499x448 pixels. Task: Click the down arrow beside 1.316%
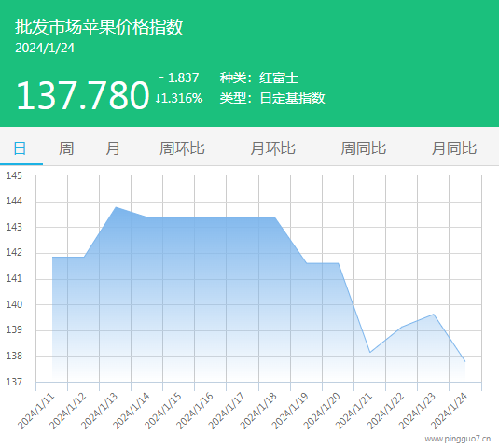coord(158,98)
